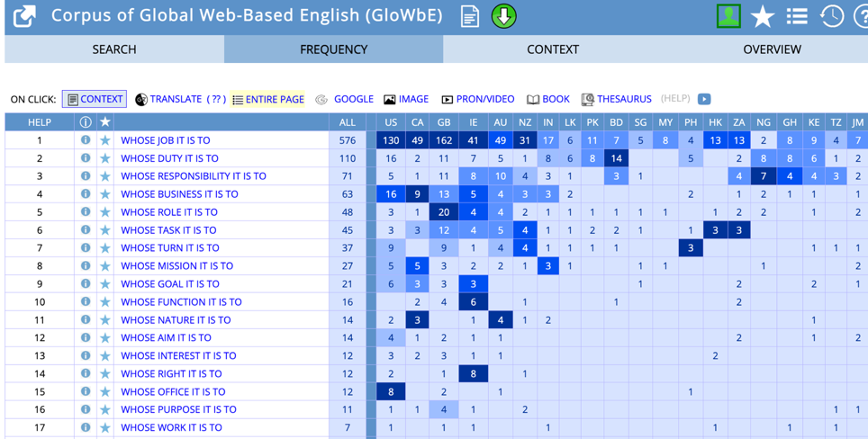
Task: Select the IMAGE on-click option
Action: [x=406, y=99]
